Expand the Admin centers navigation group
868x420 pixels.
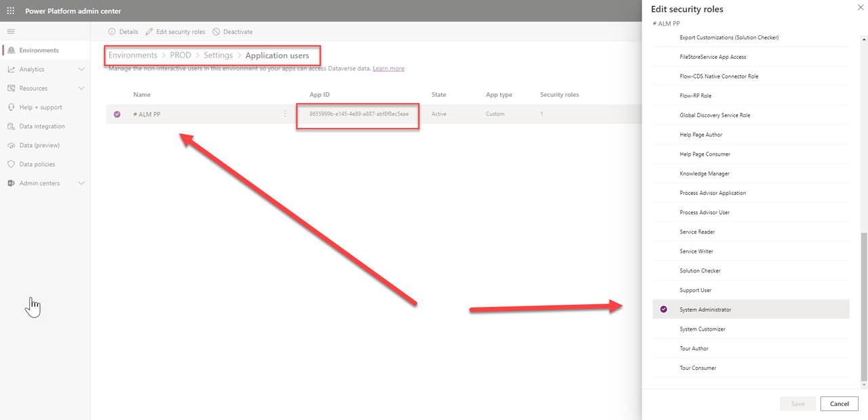point(81,184)
